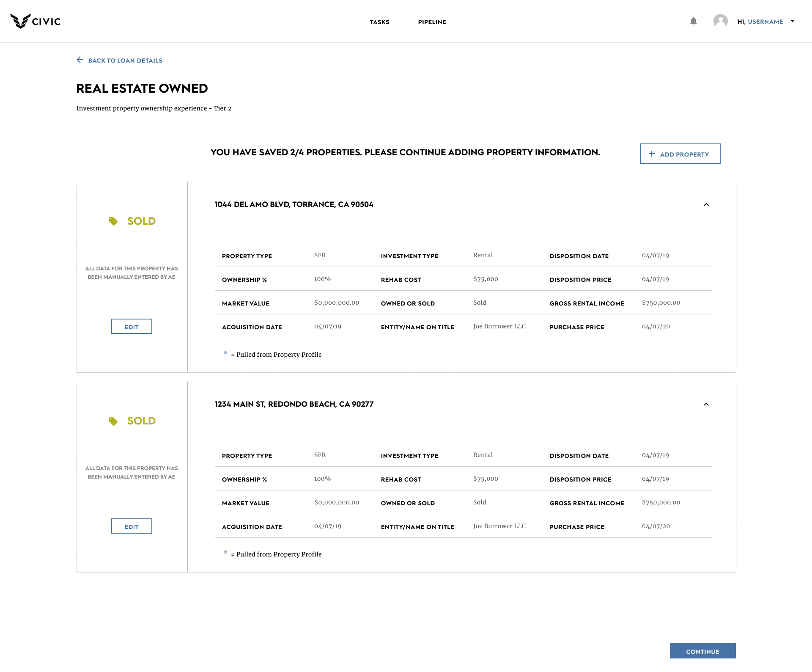
Task: Open the Pipeline menu item
Action: coord(432,22)
